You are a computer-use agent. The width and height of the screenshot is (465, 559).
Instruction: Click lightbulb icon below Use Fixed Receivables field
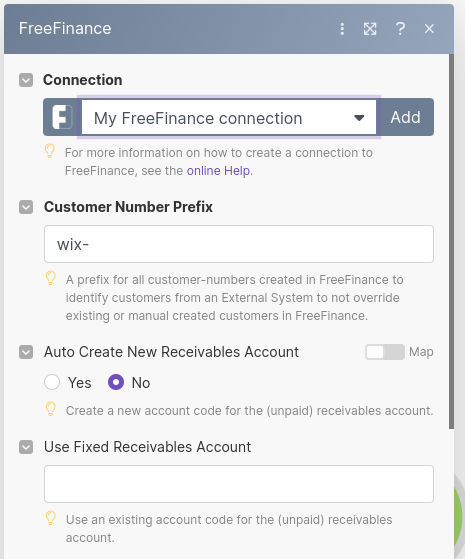tap(51, 518)
